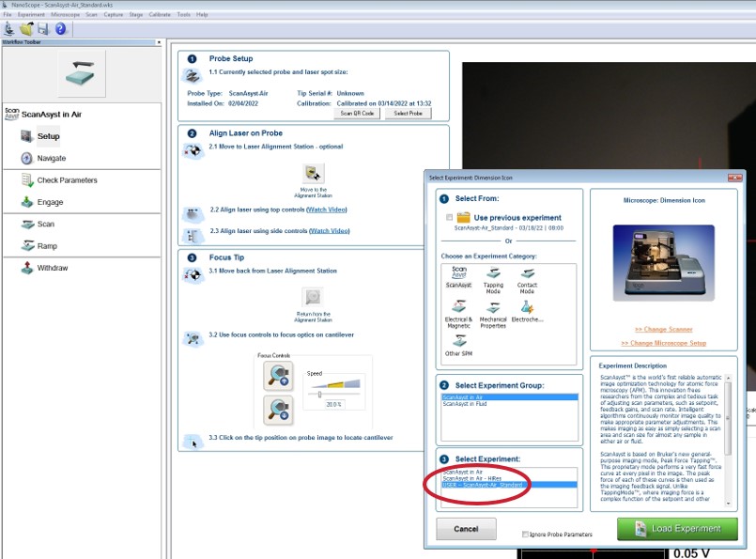Select ScanAsyst in Air - HiRes experiment
Image resolution: width=756 pixels, height=559 pixels.
(x=510, y=478)
